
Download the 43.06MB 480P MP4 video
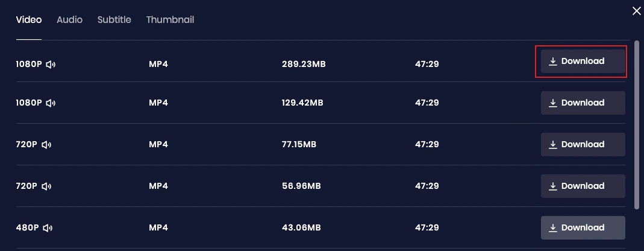(x=583, y=228)
